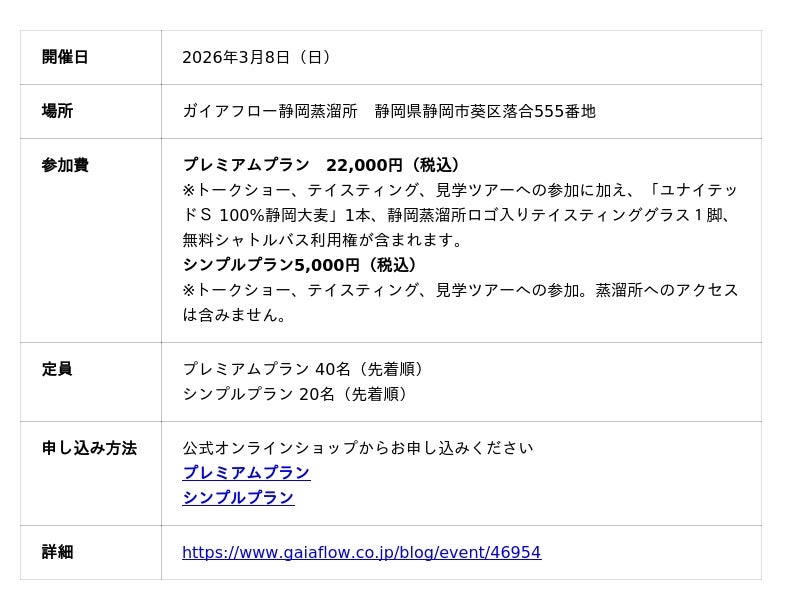Click the 詳細 row header
Image resolution: width=800 pixels, height=610 pixels.
pyautogui.click(x=57, y=552)
